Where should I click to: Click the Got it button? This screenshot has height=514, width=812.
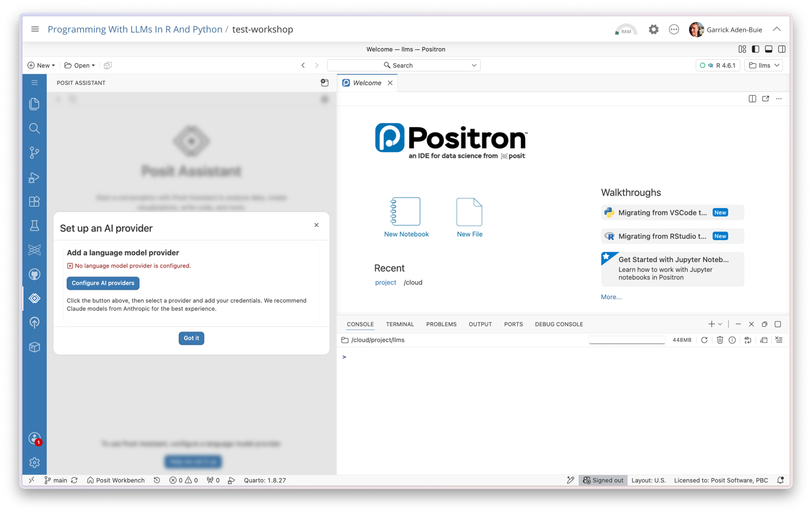pyautogui.click(x=191, y=338)
